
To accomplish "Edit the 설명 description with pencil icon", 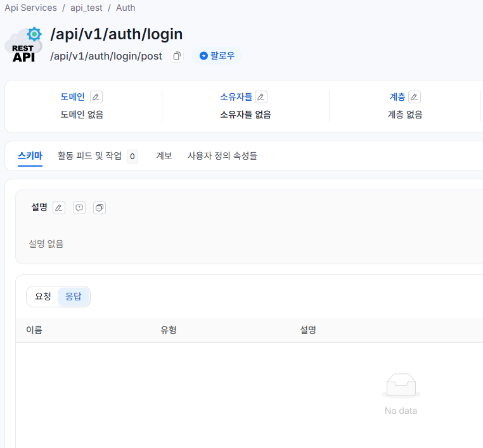I will click(59, 208).
